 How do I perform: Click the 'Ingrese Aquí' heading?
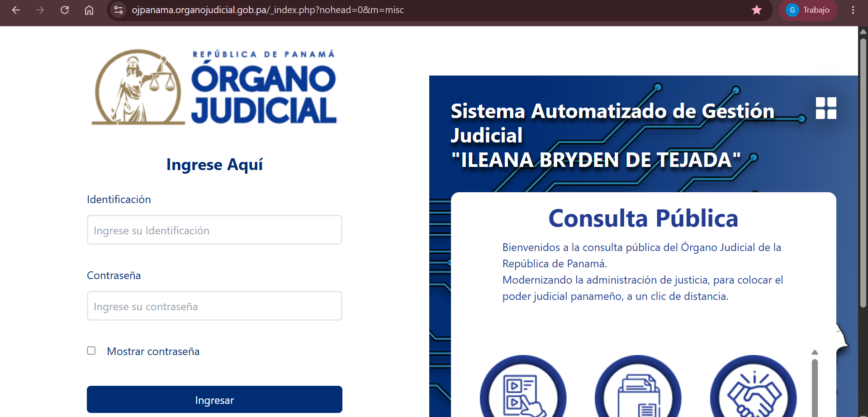click(x=214, y=165)
